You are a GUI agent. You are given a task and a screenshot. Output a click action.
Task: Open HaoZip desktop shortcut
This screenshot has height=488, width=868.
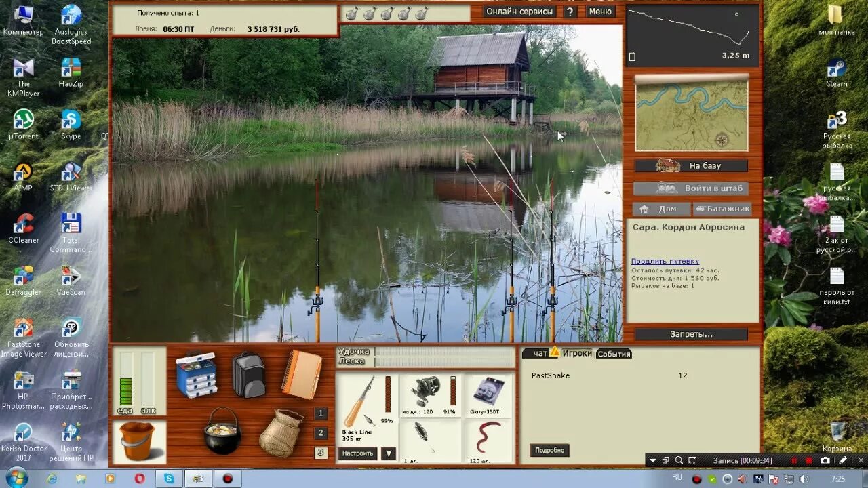[71, 73]
